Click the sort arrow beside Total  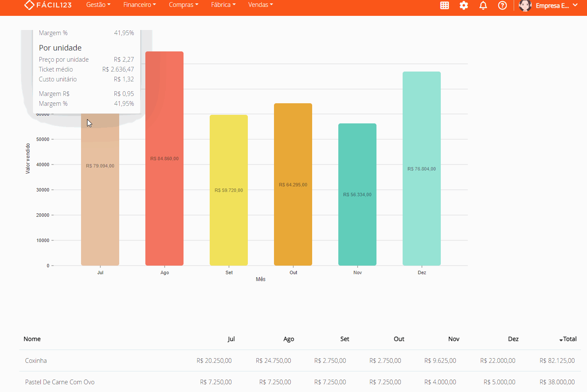(x=561, y=340)
